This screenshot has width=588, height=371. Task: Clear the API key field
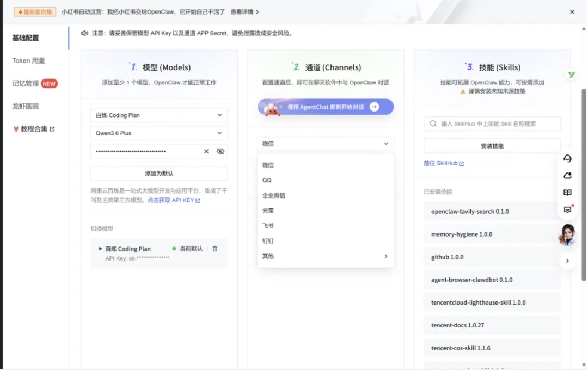pyautogui.click(x=206, y=151)
